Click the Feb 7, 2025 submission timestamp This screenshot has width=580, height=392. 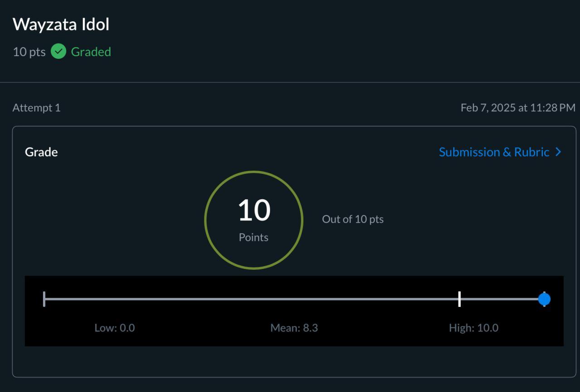(518, 108)
